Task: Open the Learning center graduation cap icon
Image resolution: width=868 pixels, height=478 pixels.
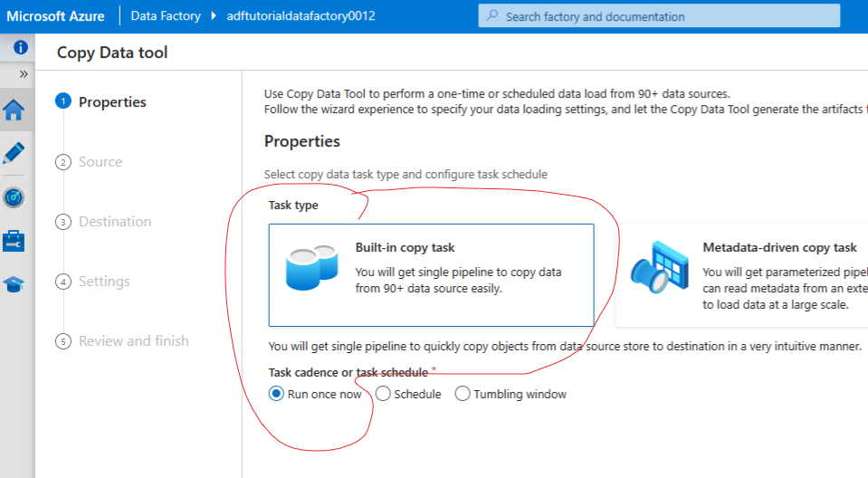Action: pyautogui.click(x=14, y=284)
